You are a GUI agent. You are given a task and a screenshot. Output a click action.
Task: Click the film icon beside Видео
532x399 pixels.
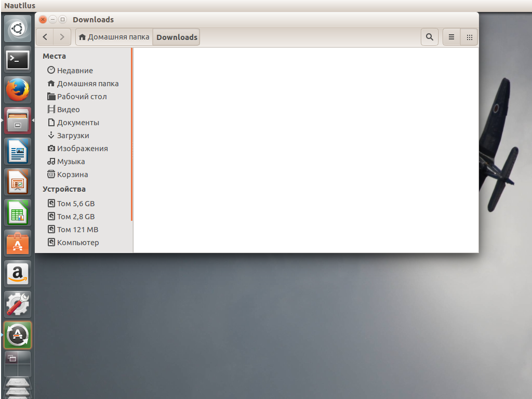pos(51,109)
